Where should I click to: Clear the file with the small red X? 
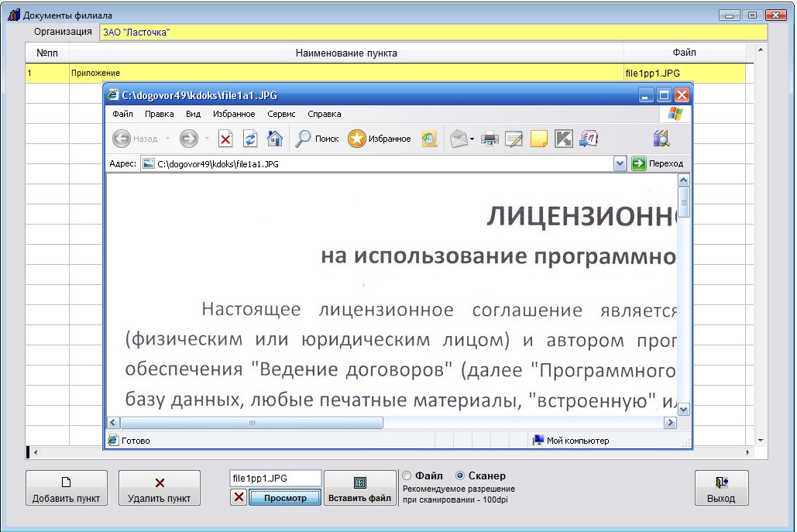click(239, 497)
